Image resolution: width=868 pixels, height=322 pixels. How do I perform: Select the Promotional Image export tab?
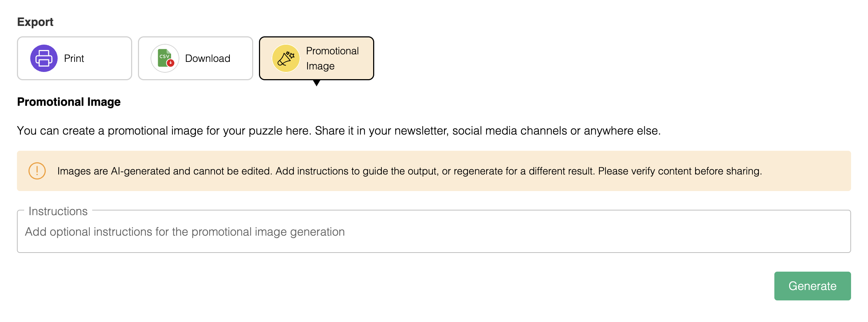[x=317, y=58]
